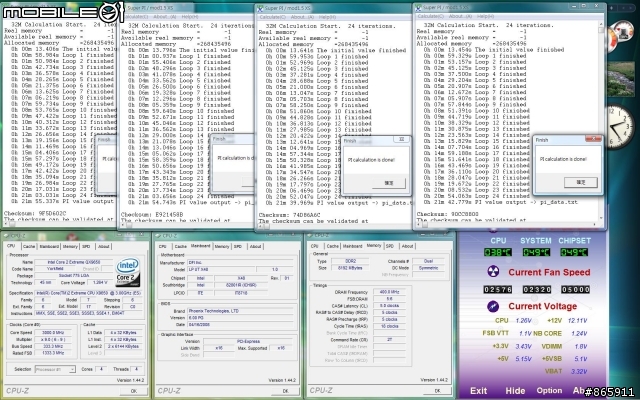Switch to Cache tab in CPU-Z processor window
Screen dimensions: 640x400
pyautogui.click(x=29, y=247)
